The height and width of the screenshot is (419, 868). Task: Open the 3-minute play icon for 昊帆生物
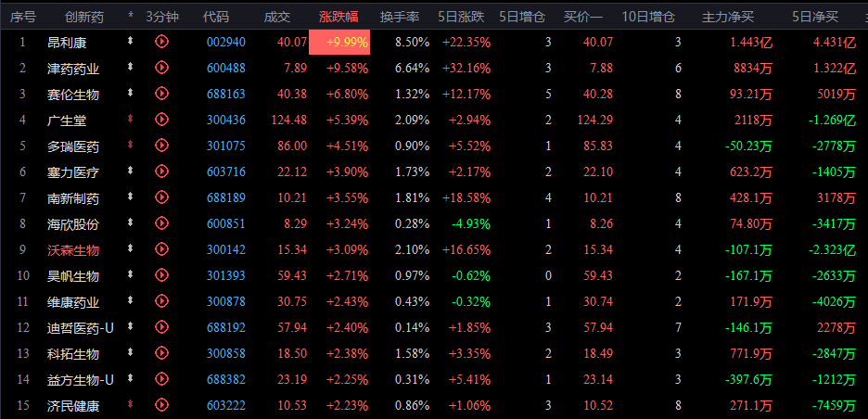click(x=161, y=274)
